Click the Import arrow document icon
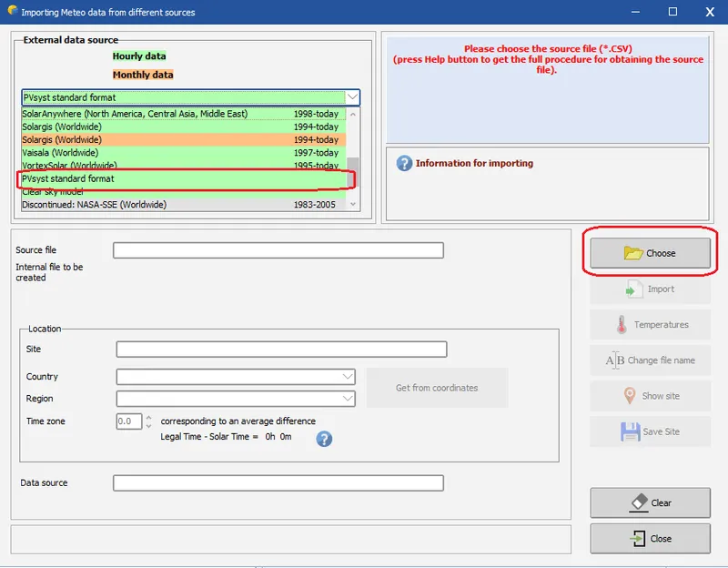 click(x=633, y=289)
